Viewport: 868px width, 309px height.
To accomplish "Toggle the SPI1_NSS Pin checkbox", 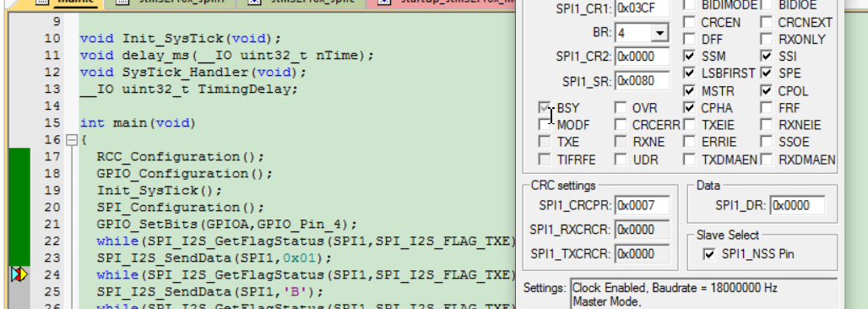I will pyautogui.click(x=708, y=254).
